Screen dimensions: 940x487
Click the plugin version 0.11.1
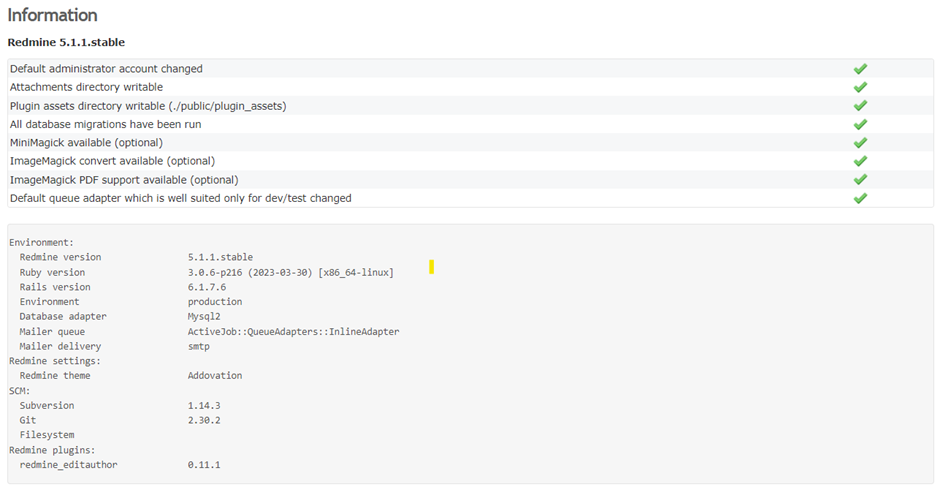pyautogui.click(x=204, y=465)
